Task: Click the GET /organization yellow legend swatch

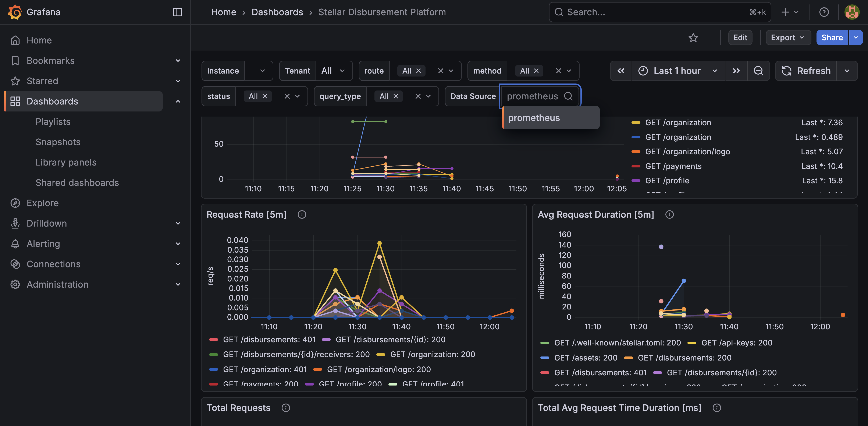Action: coord(636,123)
